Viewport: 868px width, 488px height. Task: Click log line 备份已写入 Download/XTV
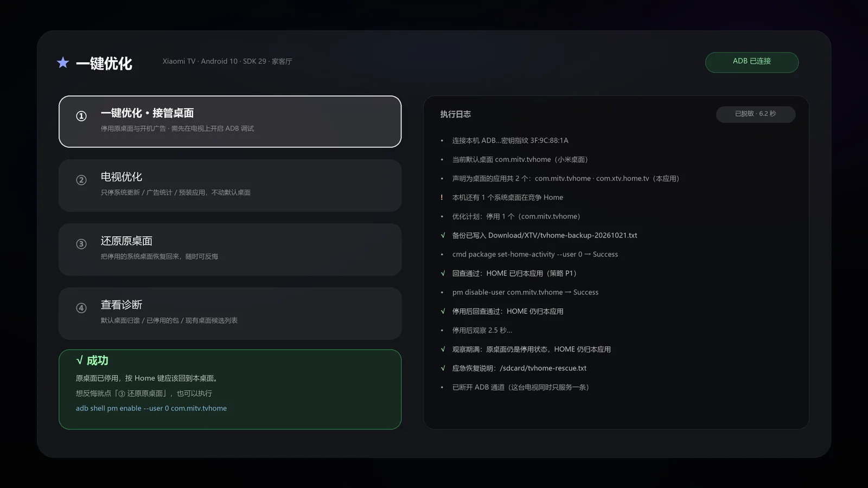click(545, 235)
